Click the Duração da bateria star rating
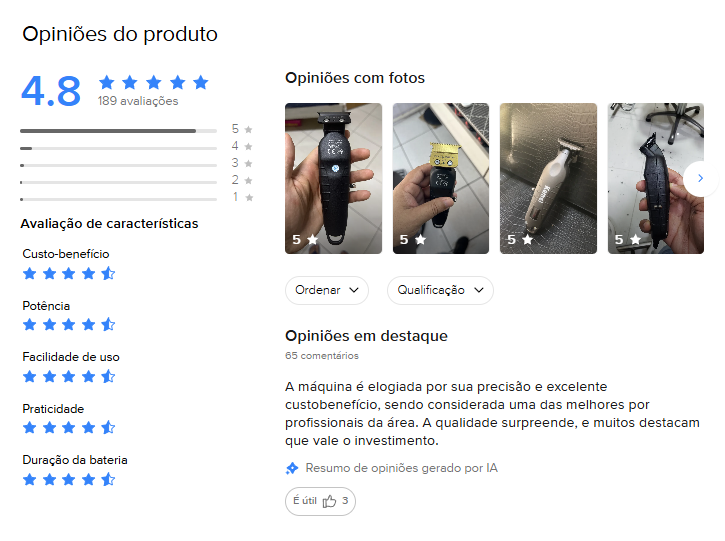The width and height of the screenshot is (725, 541). 69,480
